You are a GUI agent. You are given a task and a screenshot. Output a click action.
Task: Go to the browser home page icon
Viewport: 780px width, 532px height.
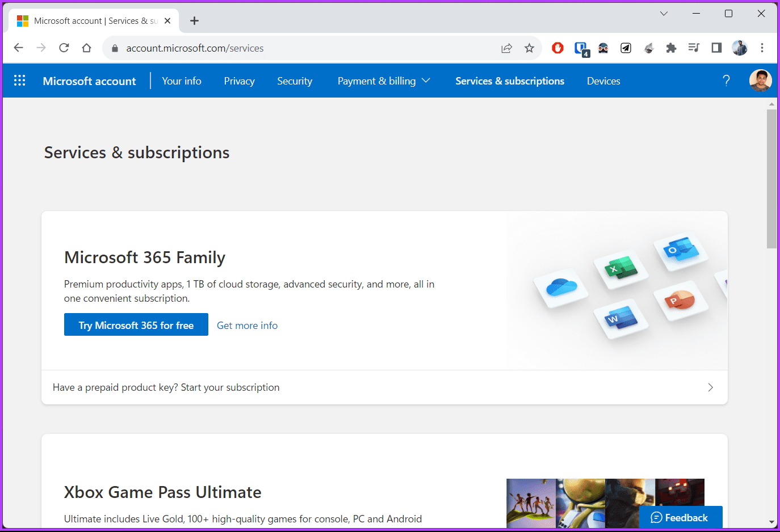pyautogui.click(x=86, y=48)
